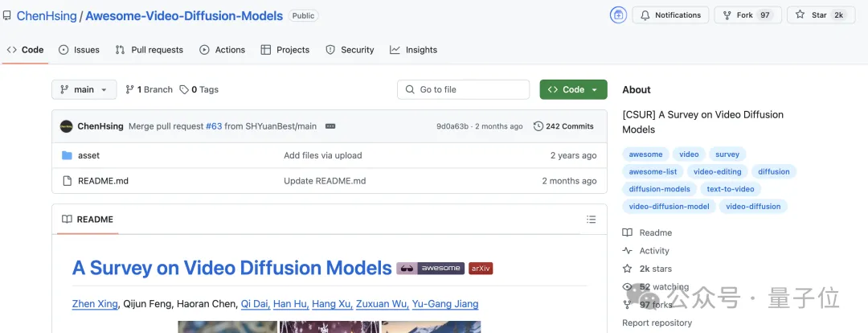The image size is (868, 333).
Task: Open Notifications bell button
Action: coord(670,15)
